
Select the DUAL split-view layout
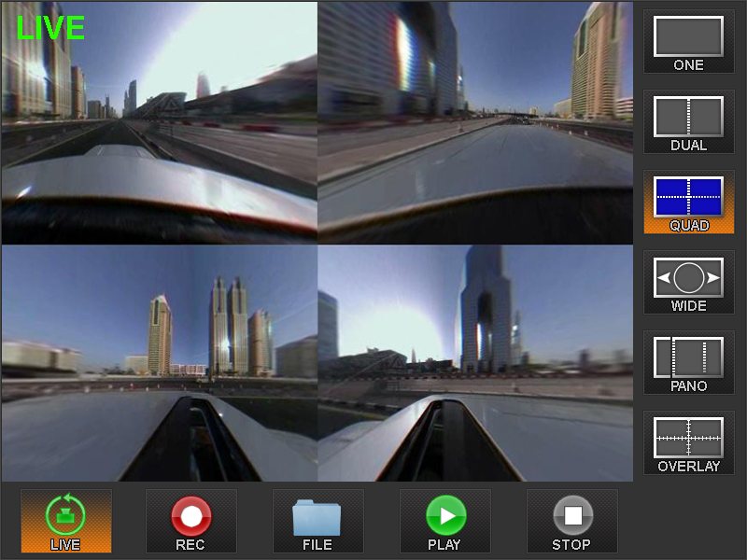(688, 121)
